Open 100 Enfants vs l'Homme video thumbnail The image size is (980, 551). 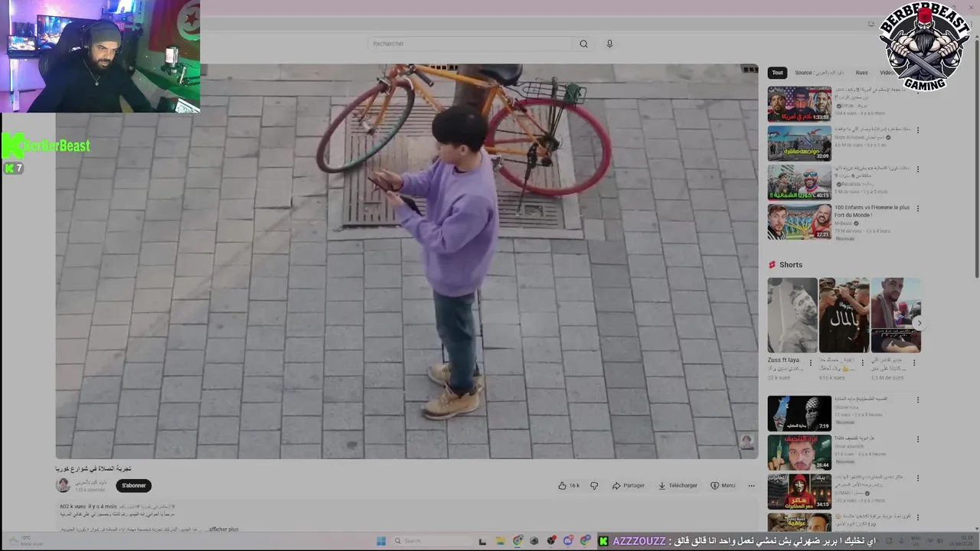coord(799,222)
